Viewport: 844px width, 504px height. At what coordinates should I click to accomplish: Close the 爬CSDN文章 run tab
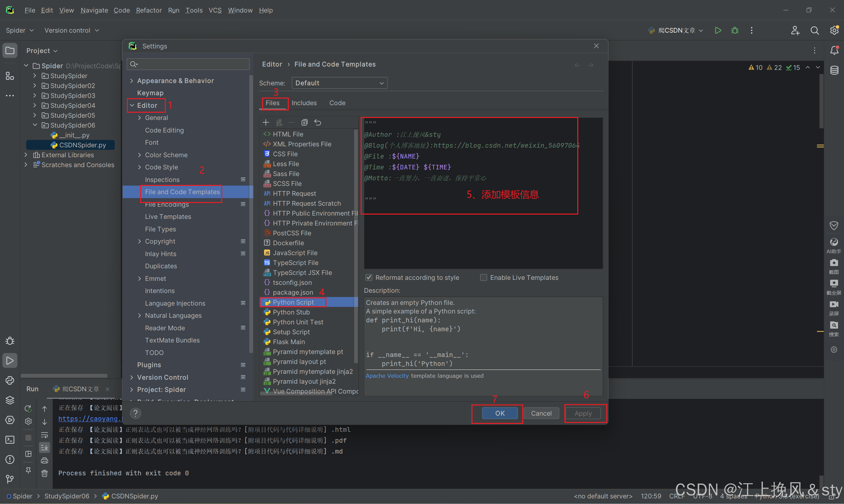[x=108, y=389]
